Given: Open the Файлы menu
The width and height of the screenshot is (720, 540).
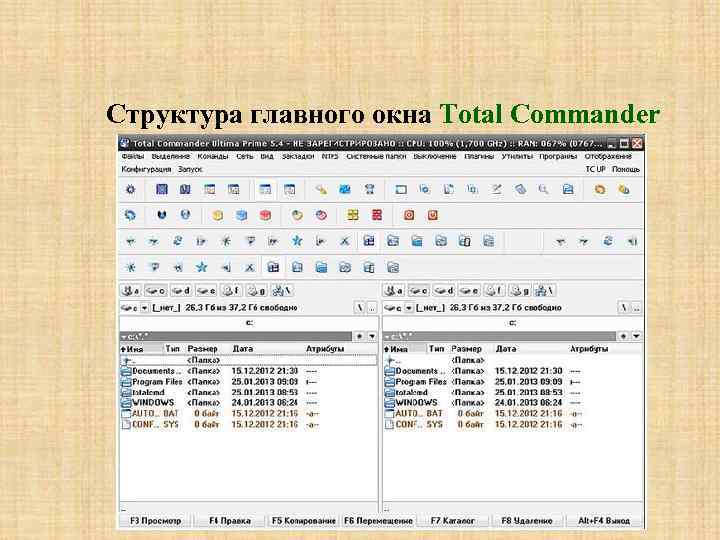Looking at the screenshot, I should (x=133, y=156).
